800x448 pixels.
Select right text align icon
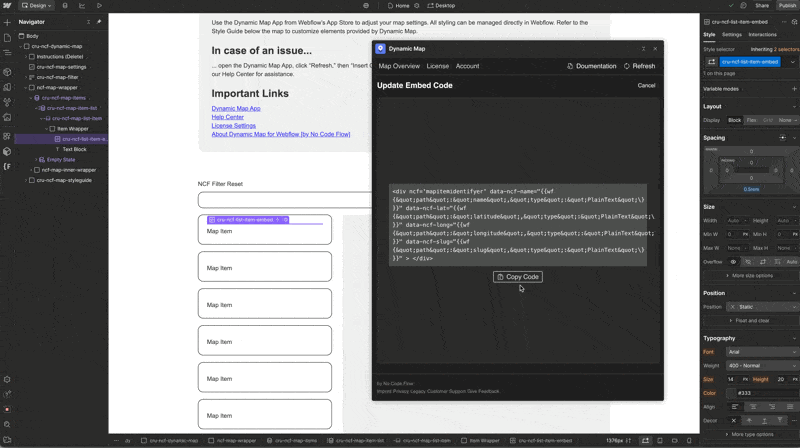tap(771, 407)
